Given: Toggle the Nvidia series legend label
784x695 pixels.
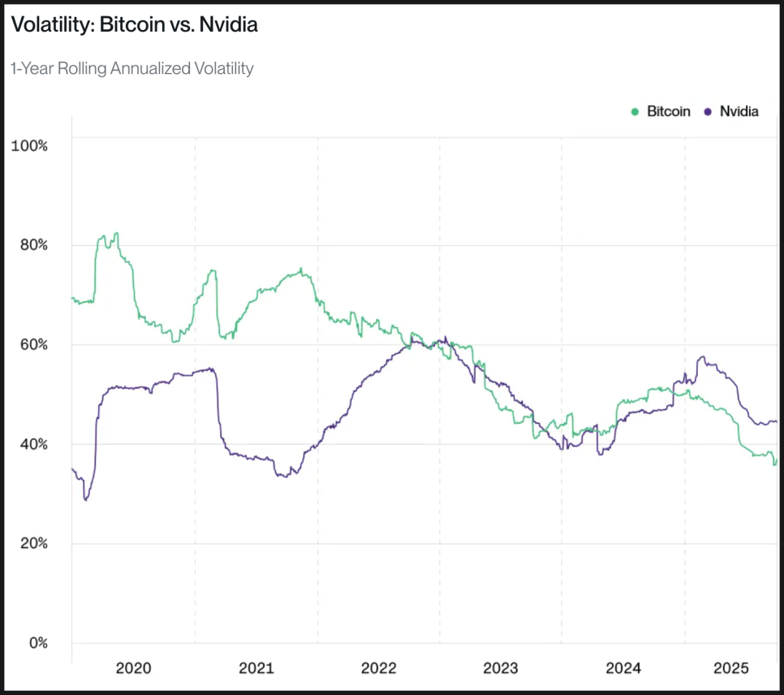Looking at the screenshot, I should point(739,111).
